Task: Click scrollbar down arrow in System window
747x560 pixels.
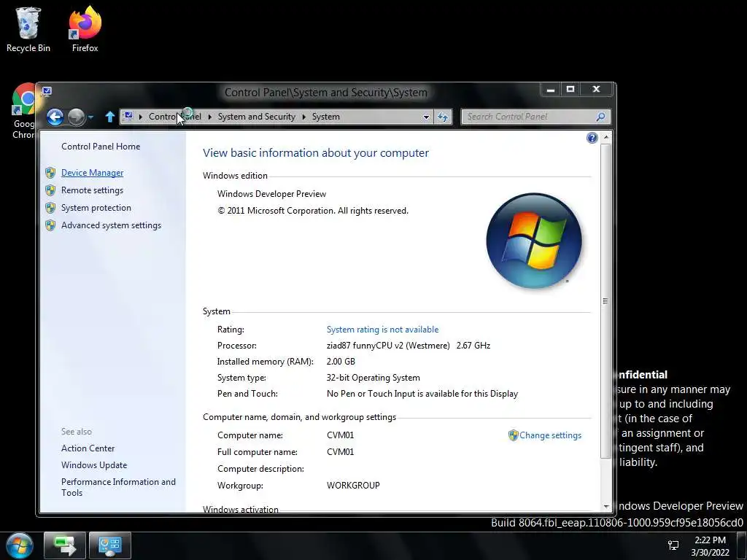Action: 605,507
